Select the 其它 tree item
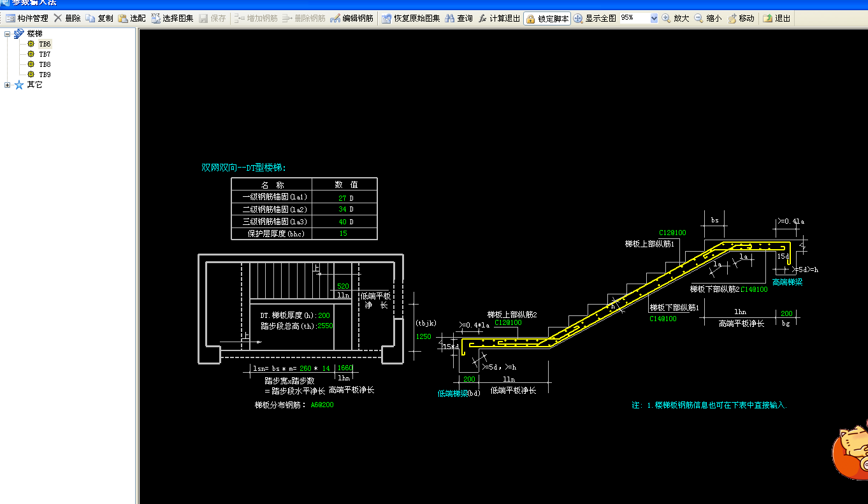 [34, 85]
